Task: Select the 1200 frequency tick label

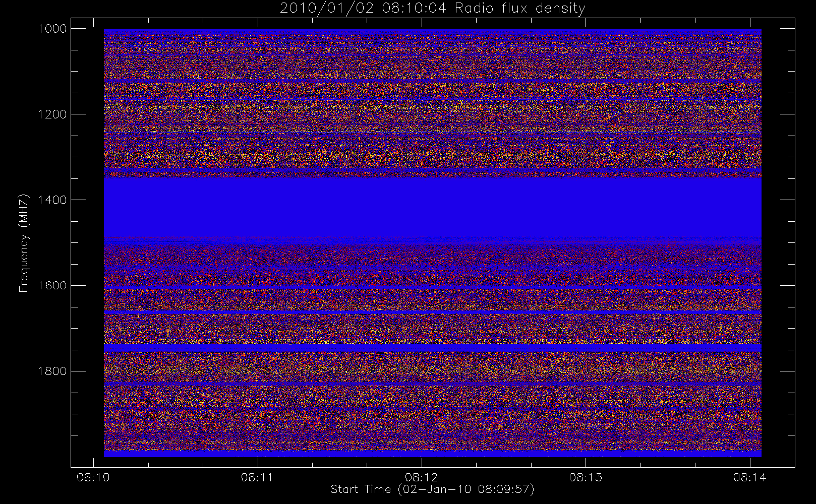Action: (x=52, y=114)
